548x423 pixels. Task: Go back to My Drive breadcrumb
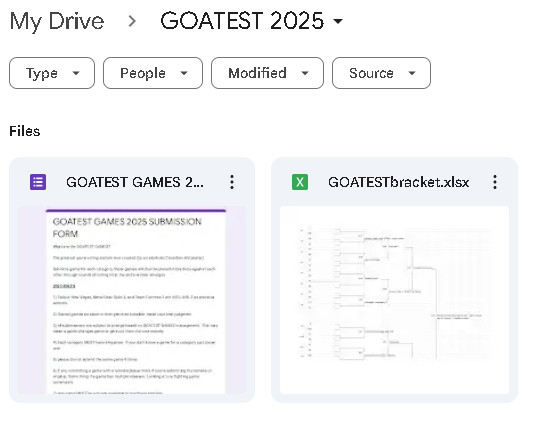(x=57, y=21)
